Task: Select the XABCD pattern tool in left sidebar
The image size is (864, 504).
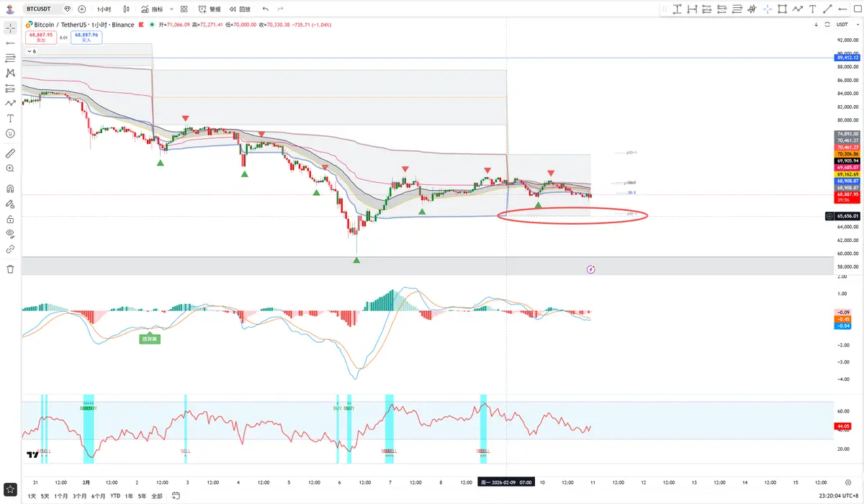Action: [x=10, y=73]
